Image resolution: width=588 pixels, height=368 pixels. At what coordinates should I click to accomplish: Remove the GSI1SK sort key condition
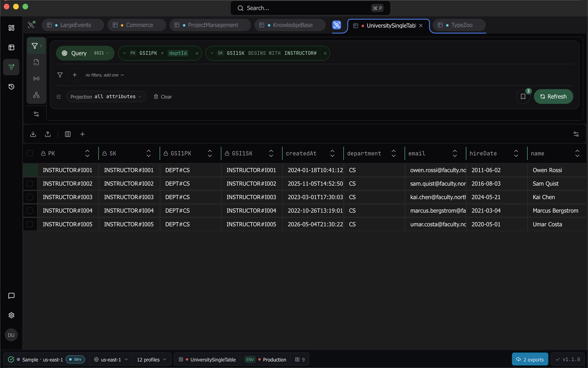coord(325,53)
